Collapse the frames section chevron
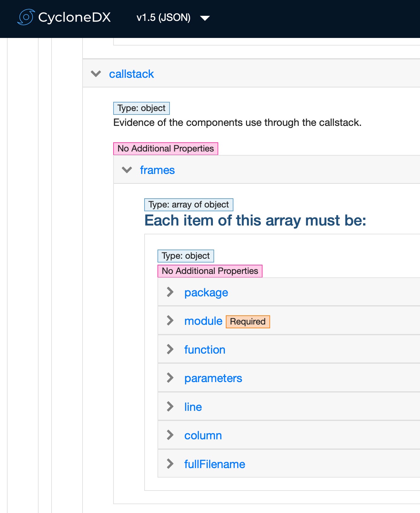Image resolution: width=420 pixels, height=513 pixels. pos(127,170)
